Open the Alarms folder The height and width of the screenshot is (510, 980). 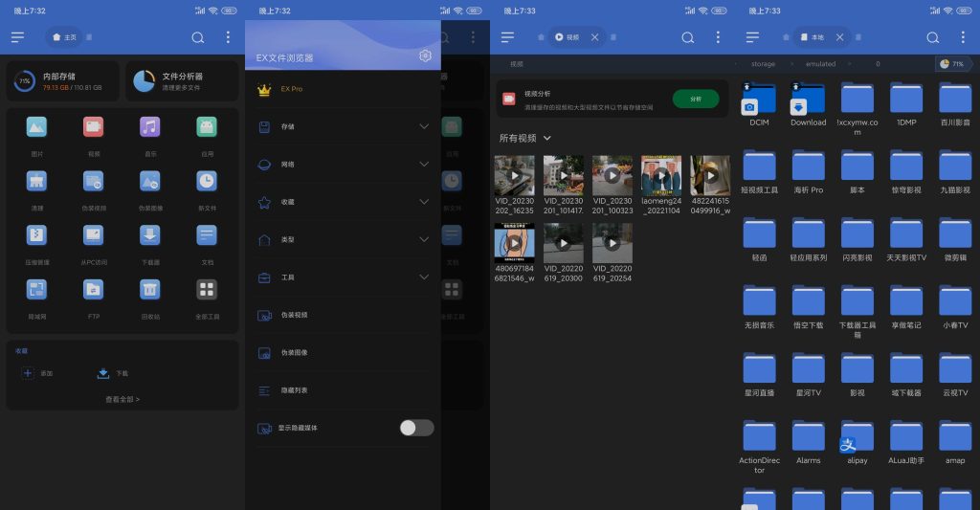pyautogui.click(x=808, y=436)
